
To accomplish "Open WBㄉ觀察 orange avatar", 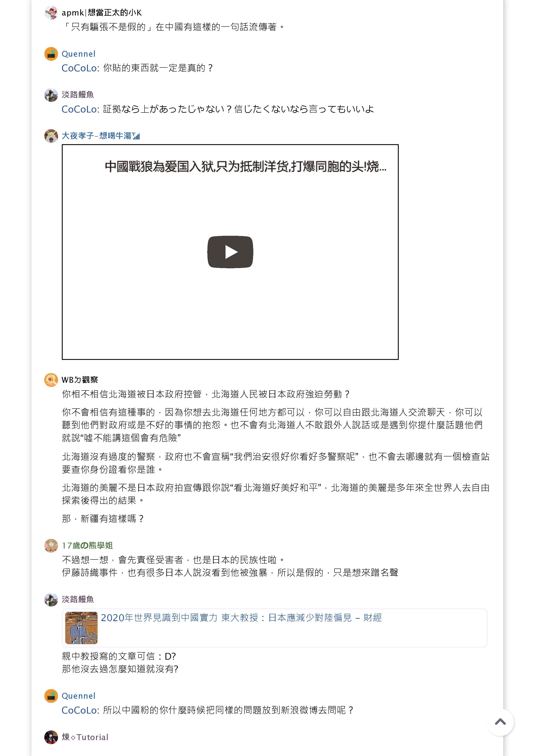I will (x=51, y=380).
